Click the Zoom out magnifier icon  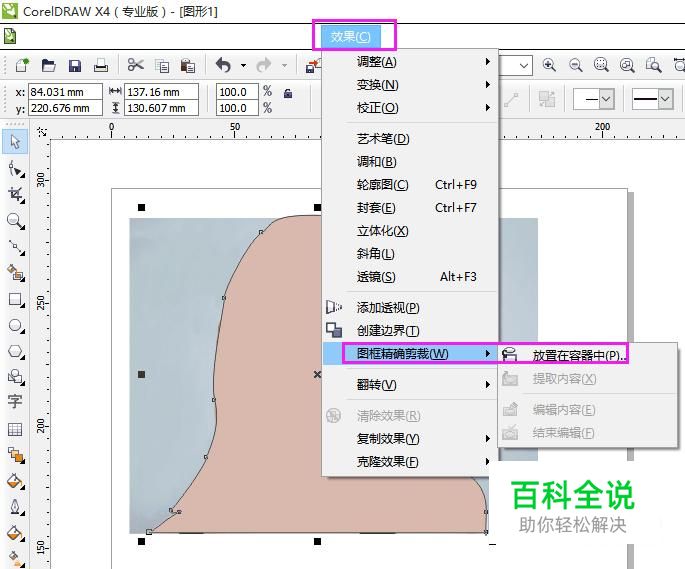pyautogui.click(x=575, y=66)
